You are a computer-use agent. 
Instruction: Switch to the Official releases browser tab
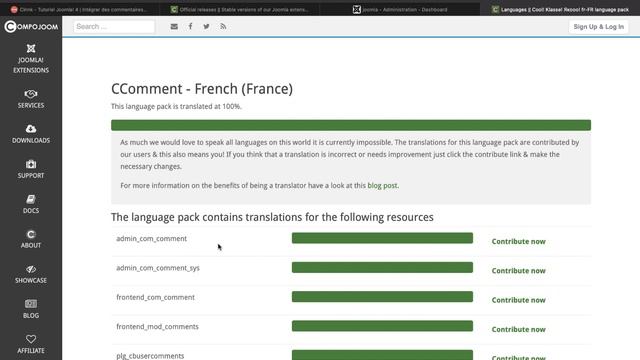(x=240, y=9)
